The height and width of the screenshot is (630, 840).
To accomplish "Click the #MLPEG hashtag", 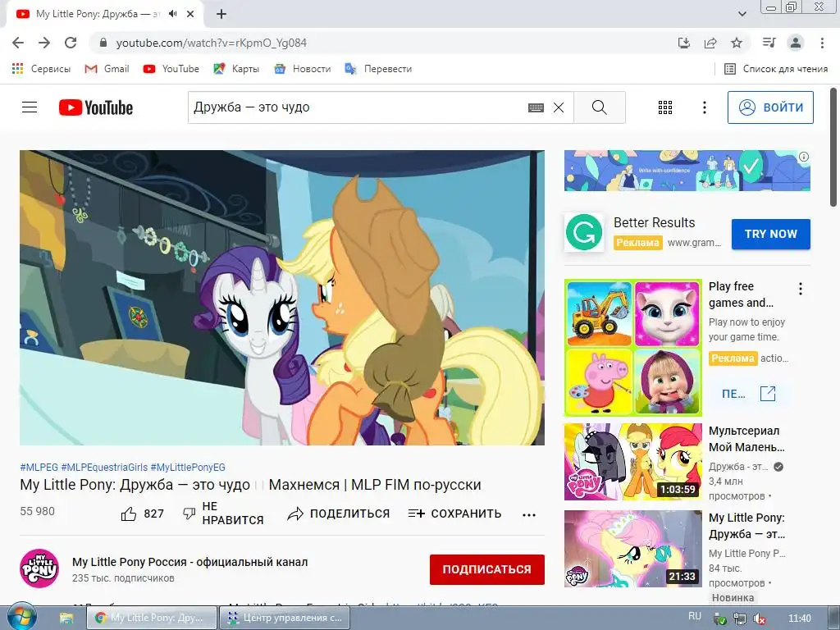I will coord(39,467).
